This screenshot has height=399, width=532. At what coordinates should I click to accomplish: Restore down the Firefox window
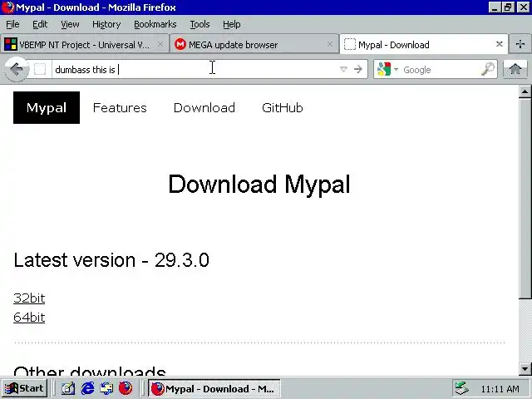coord(508,7)
